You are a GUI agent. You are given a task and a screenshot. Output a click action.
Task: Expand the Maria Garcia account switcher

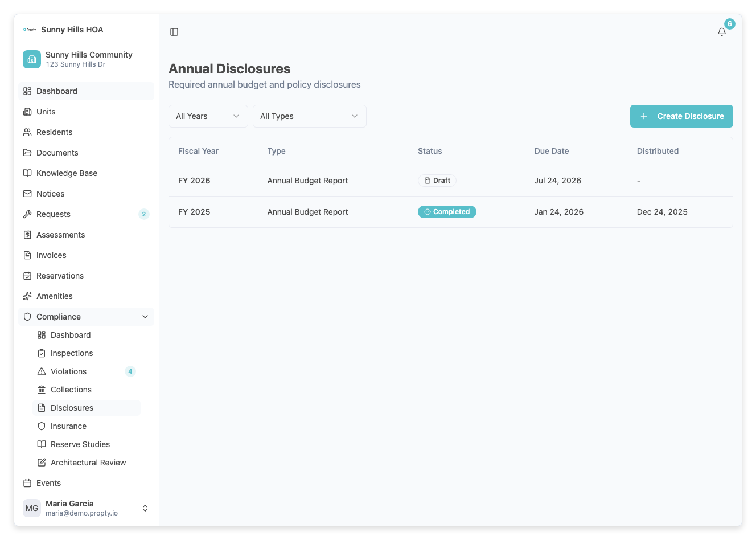tap(145, 508)
